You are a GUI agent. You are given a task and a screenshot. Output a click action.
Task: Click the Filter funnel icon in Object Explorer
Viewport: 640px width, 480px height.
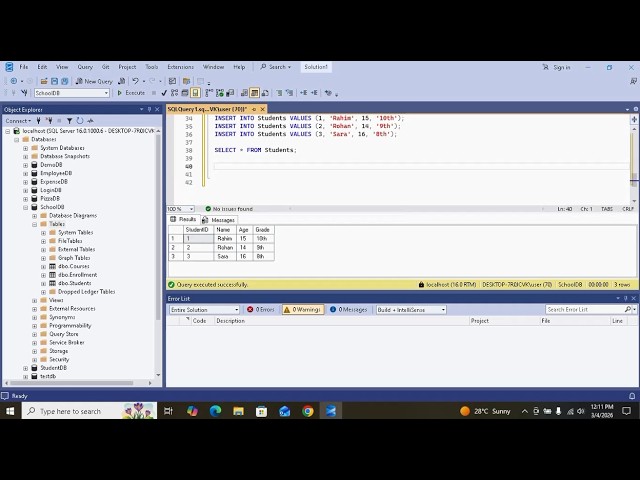click(69, 120)
